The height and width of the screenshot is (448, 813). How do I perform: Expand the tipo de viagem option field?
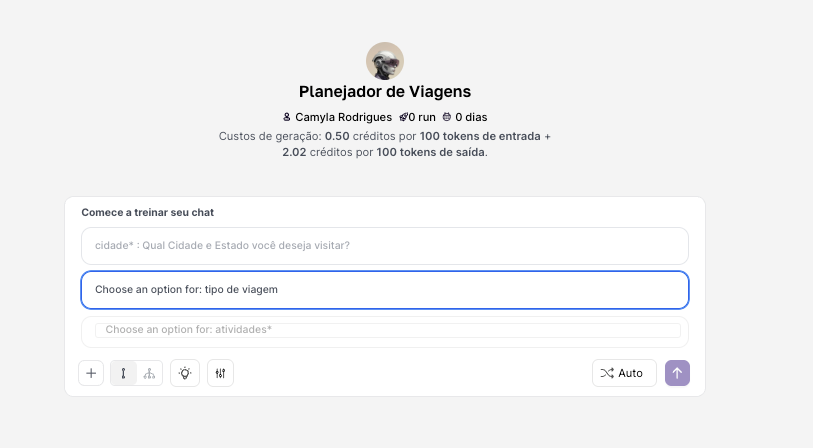(x=385, y=289)
